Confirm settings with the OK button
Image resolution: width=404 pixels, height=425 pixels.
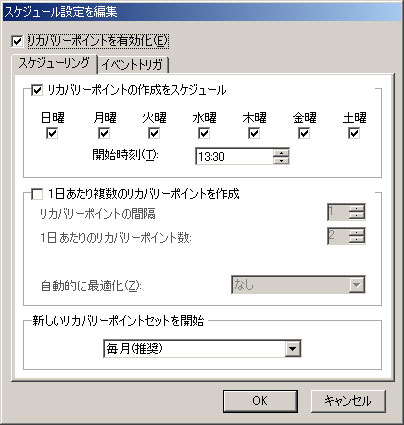(x=260, y=401)
